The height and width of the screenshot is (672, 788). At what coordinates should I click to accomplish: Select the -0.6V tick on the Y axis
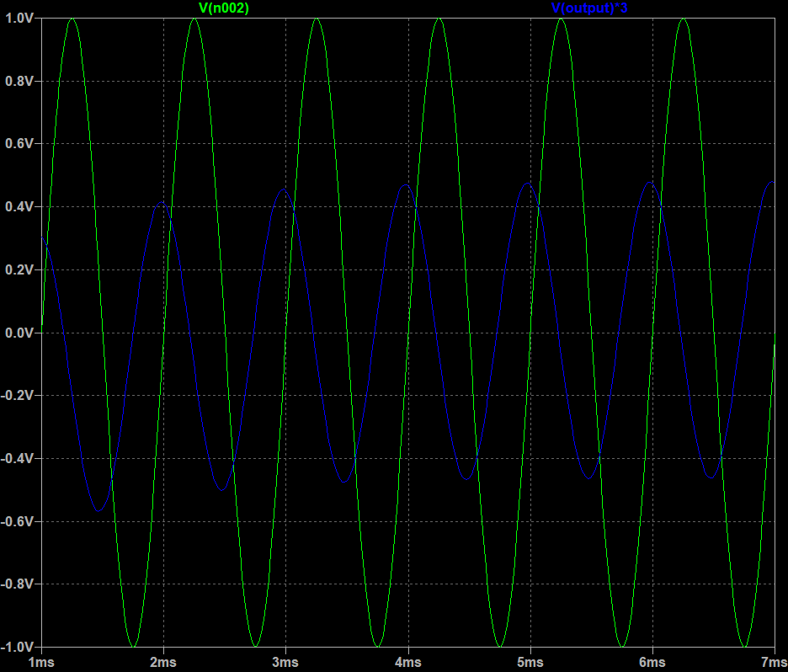(x=17, y=522)
